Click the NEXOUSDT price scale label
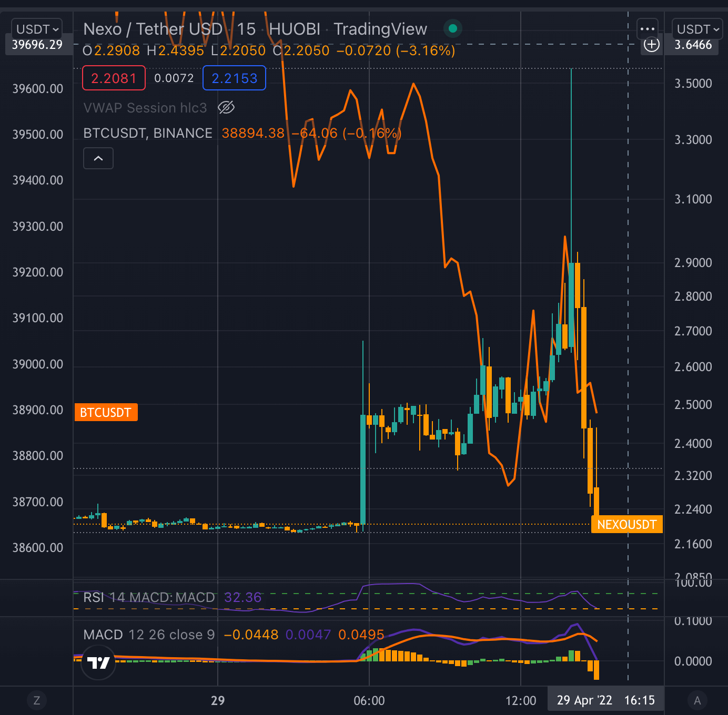The image size is (728, 715). (x=627, y=525)
